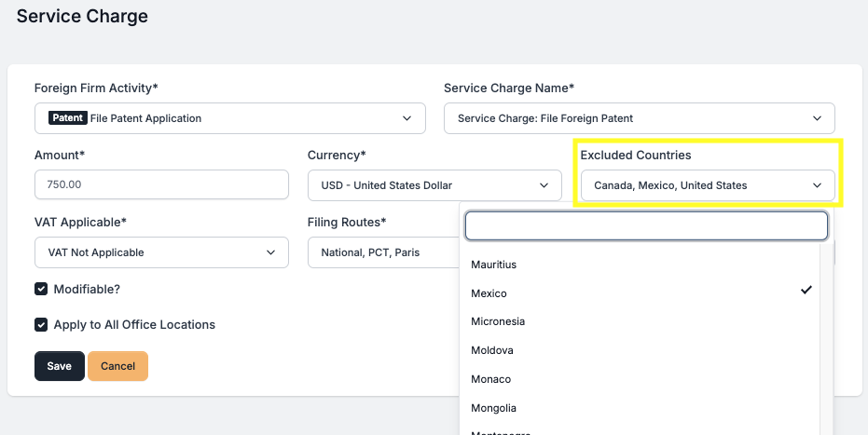
Task: Toggle Apply to All Office Locations checkbox
Action: click(x=41, y=325)
